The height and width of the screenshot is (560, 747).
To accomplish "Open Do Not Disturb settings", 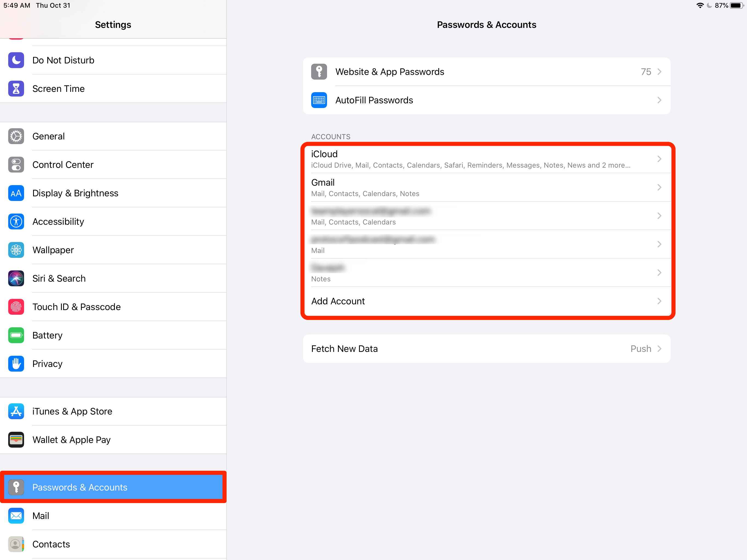I will point(113,60).
